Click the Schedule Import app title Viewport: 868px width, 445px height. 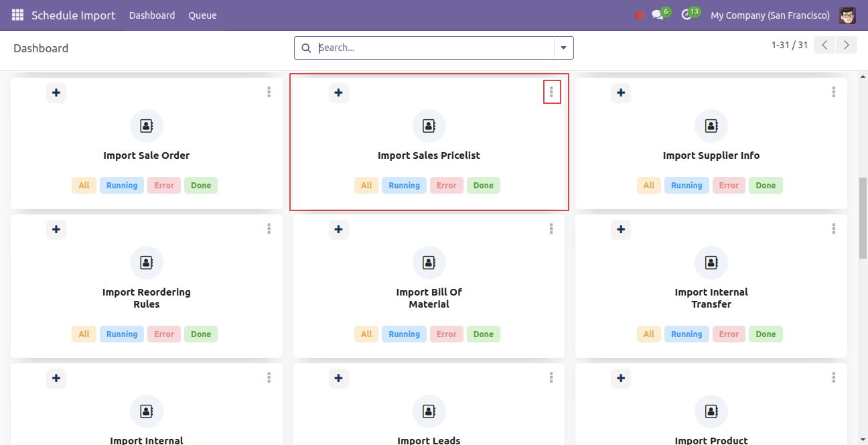click(x=74, y=15)
